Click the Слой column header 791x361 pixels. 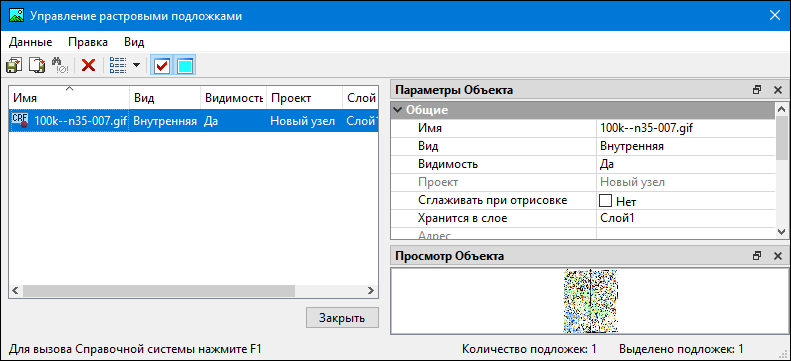coord(360,97)
